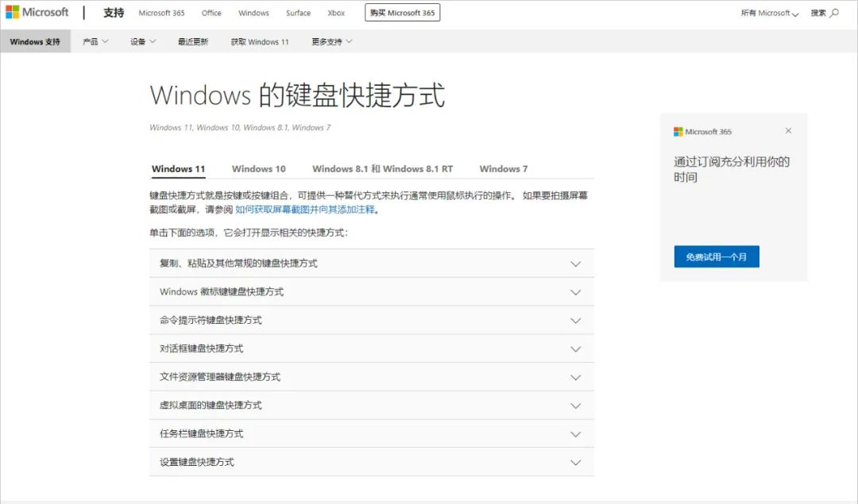The image size is (858, 504).
Task: Open the Windows nav link
Action: (253, 13)
